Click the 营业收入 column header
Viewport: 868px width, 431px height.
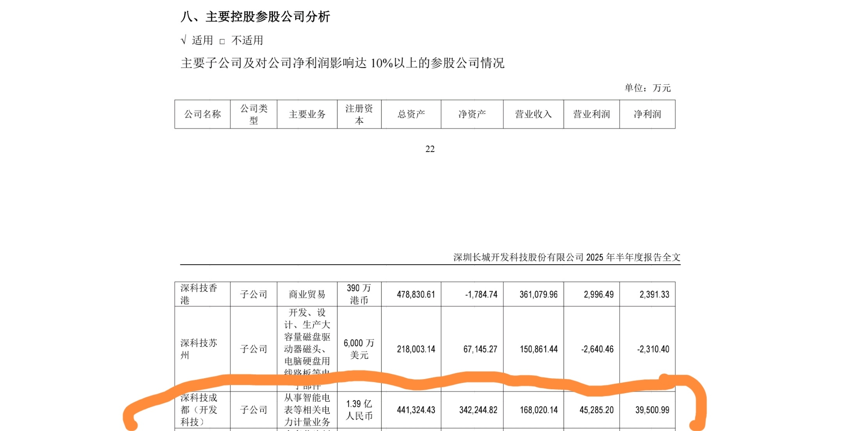[x=533, y=114]
